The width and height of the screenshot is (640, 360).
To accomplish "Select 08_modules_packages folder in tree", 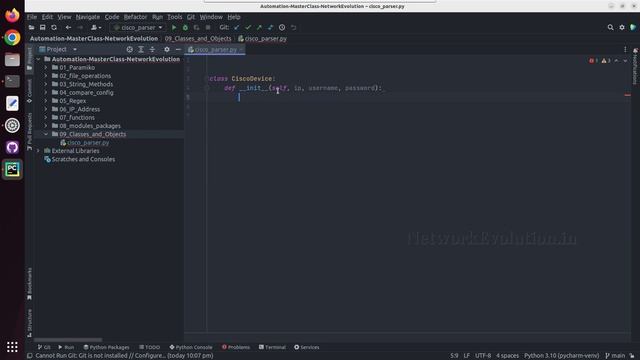I will click(x=90, y=126).
